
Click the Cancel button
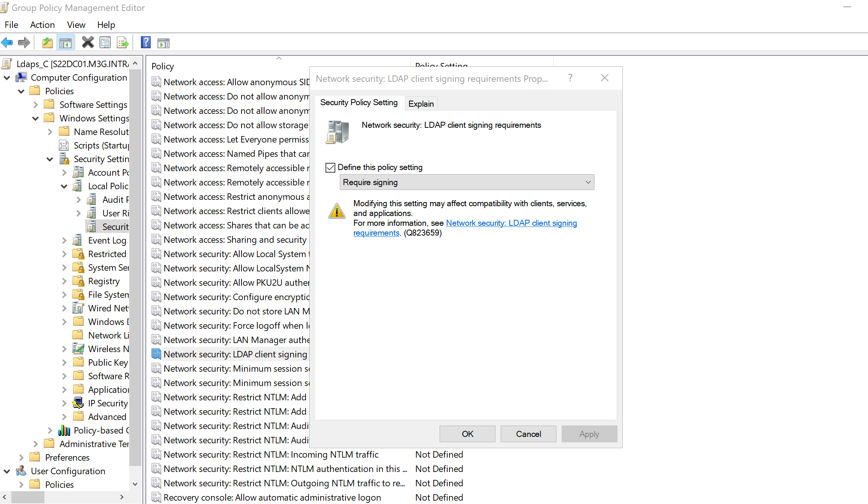528,434
